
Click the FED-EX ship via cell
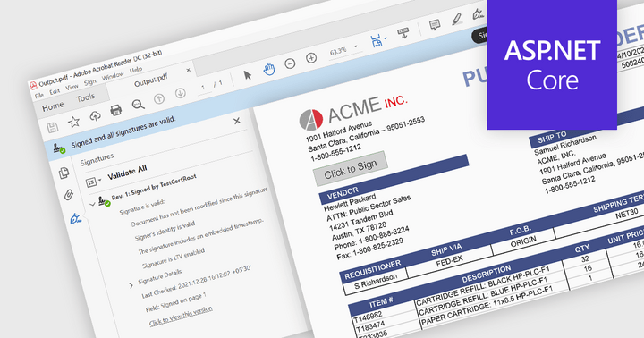[x=449, y=260]
